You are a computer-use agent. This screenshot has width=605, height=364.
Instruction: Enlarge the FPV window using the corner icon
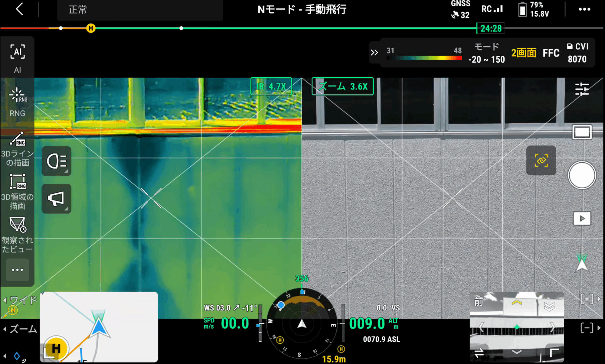click(x=554, y=353)
